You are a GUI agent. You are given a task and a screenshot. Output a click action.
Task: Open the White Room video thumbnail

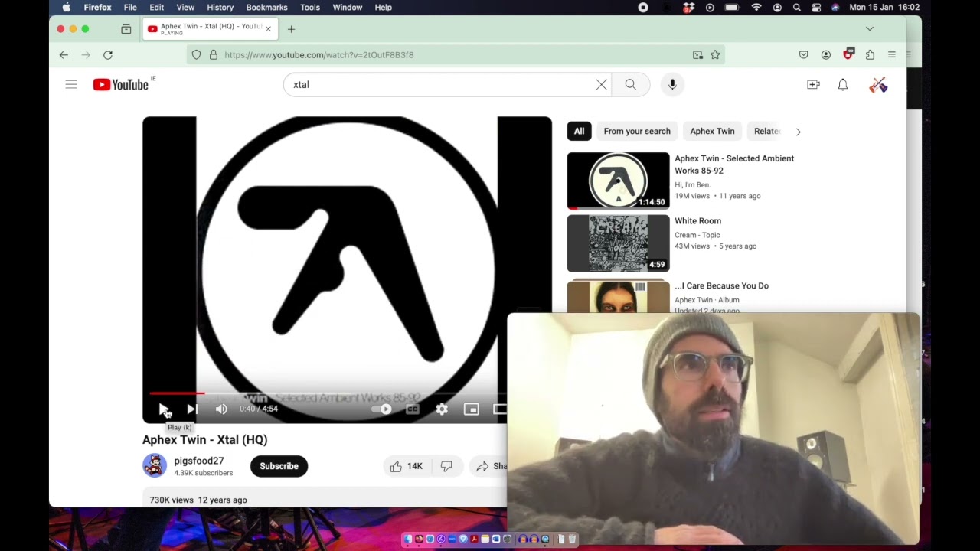(x=618, y=243)
